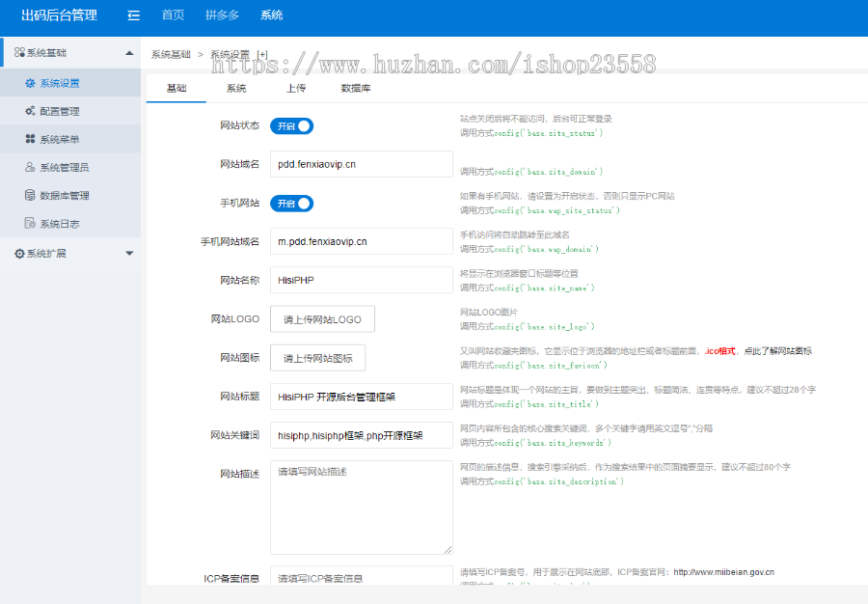
Task: Disable the 网站状态 toggle switch
Action: (x=291, y=125)
